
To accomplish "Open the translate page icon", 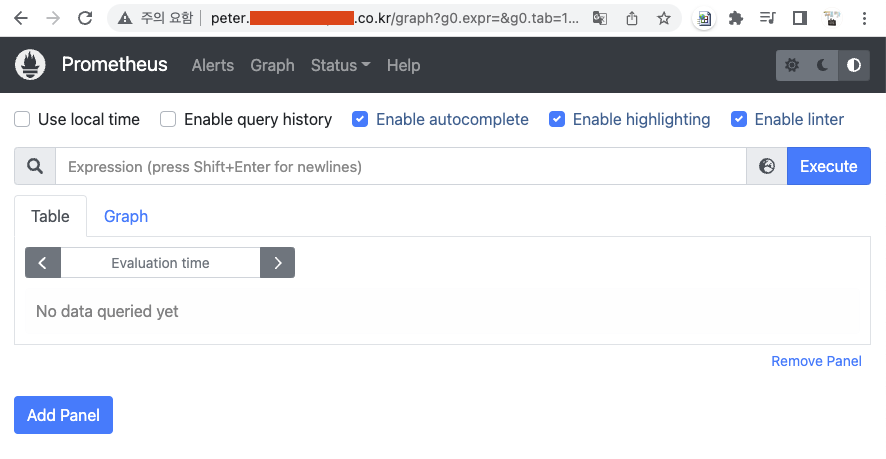I will pos(600,19).
